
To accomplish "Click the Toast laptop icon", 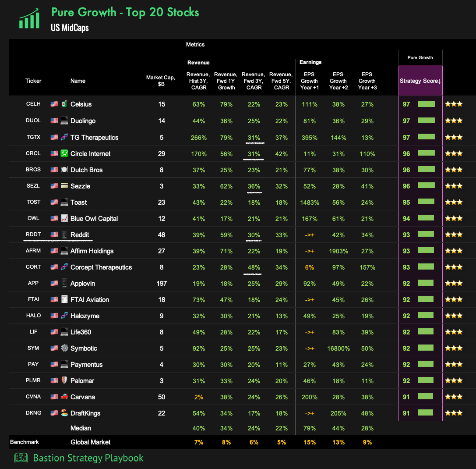I will coord(64,202).
